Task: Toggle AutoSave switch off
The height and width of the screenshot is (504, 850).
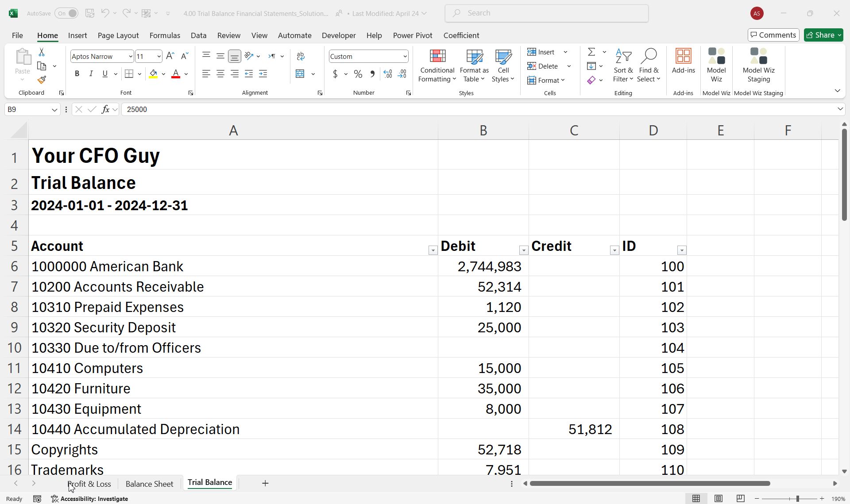Action: tap(66, 13)
